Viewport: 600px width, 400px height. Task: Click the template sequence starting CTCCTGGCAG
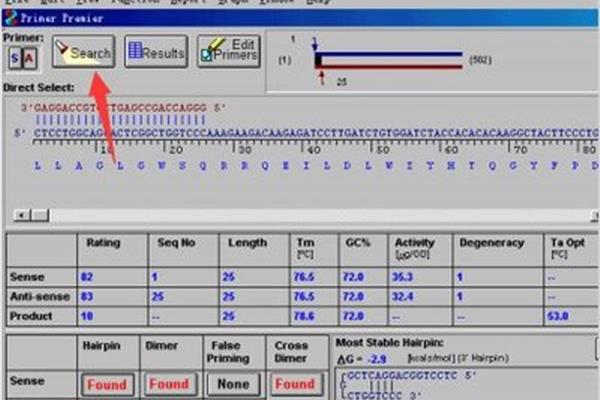pos(316,133)
